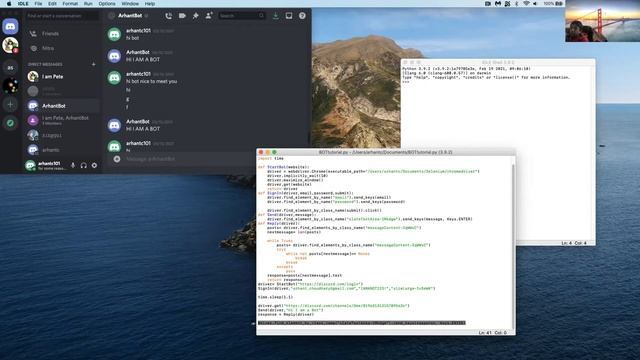The height and width of the screenshot is (360, 640).
Task: Open Discord User Settings gear
Action: click(94, 165)
